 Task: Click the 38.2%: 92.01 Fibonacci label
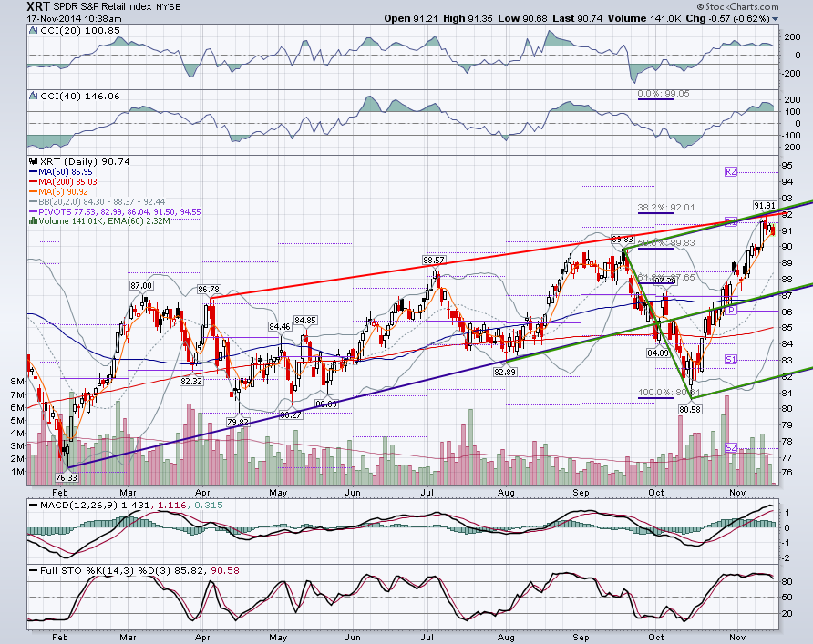(665, 208)
